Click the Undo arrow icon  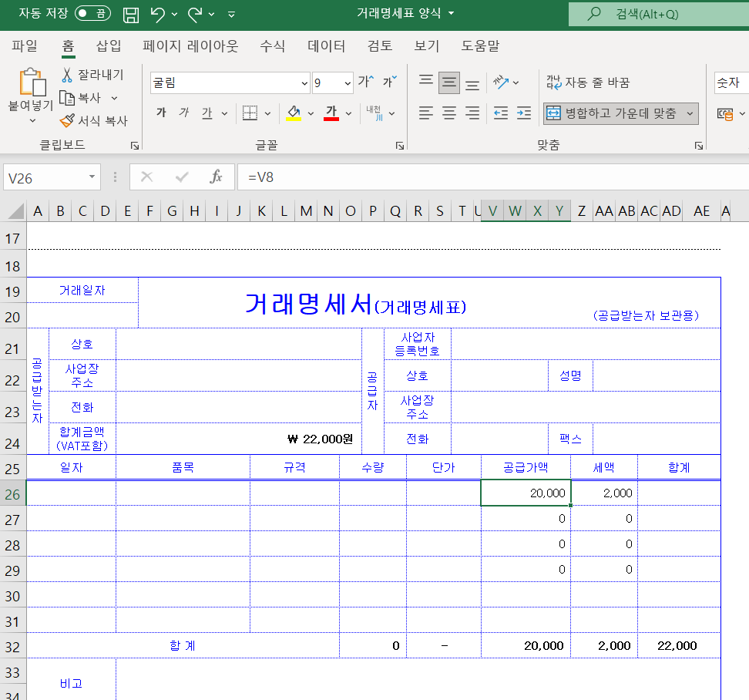click(x=157, y=15)
